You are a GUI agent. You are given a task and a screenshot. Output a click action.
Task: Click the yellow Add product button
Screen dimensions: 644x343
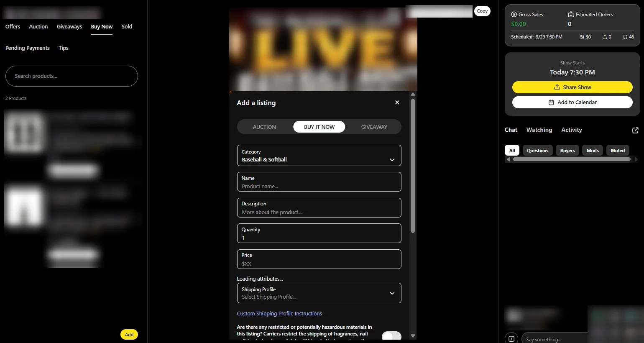[x=129, y=335]
